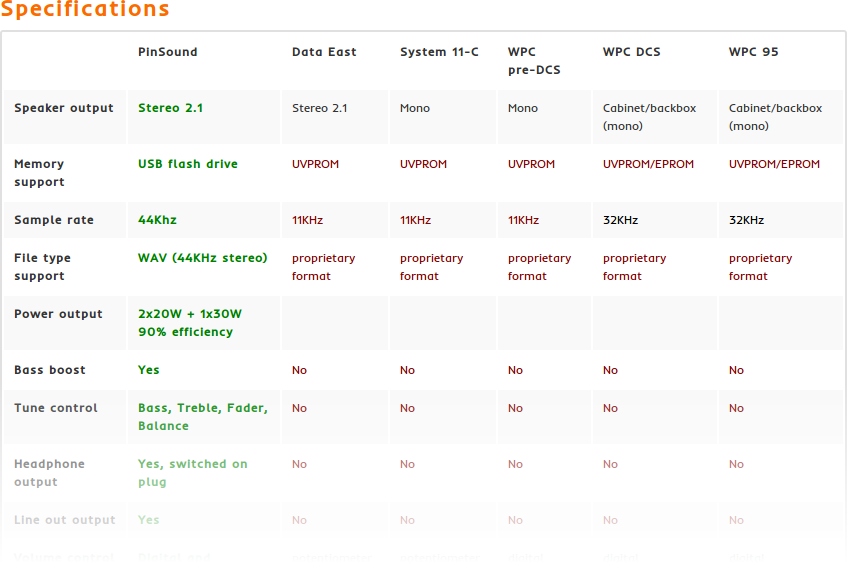Click PinSound's green Stereo 2.1 cell
The width and height of the screenshot is (847, 565).
click(170, 108)
